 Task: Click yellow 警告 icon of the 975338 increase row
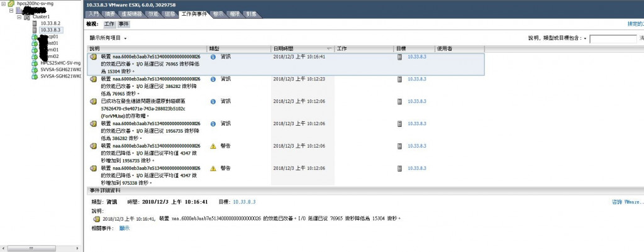pyautogui.click(x=213, y=168)
